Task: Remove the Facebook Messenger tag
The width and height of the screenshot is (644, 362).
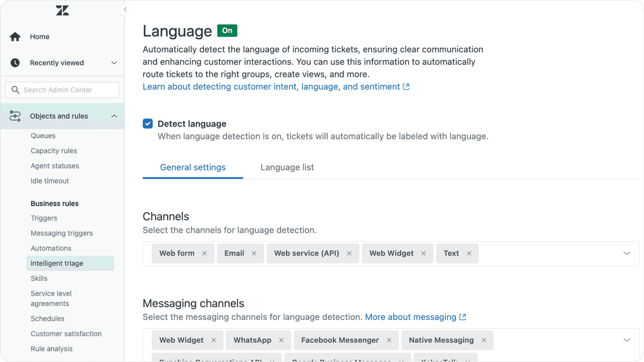Action: pos(389,341)
